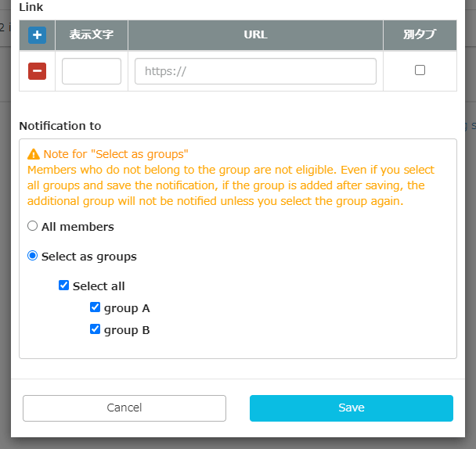Screen dimensions: 476x449
Task: Click the dimmed overlay outside the dialog
Action: pos(470,235)
